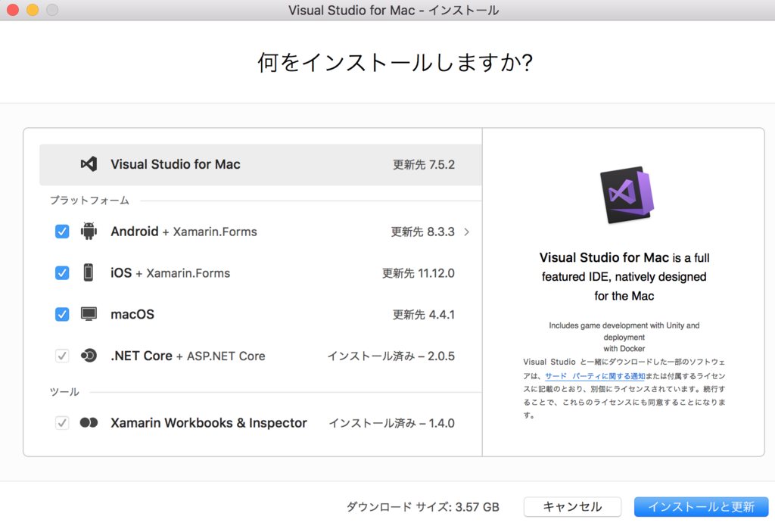Close the installer window with red button

[x=13, y=10]
